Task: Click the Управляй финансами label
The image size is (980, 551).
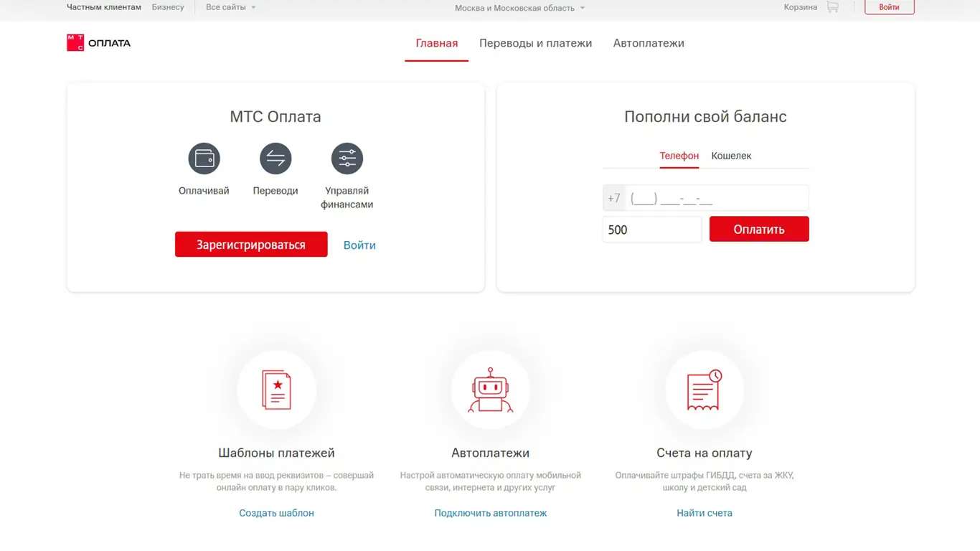Action: click(347, 197)
